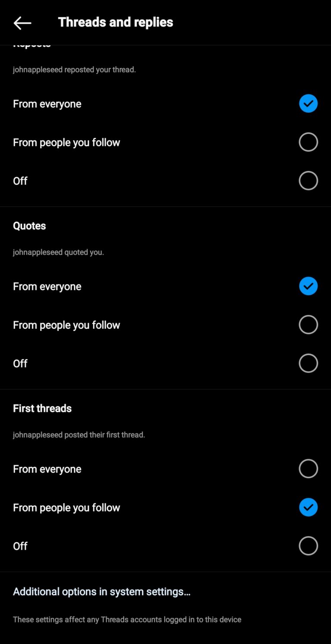Tap the Reposts section header

pyautogui.click(x=31, y=43)
